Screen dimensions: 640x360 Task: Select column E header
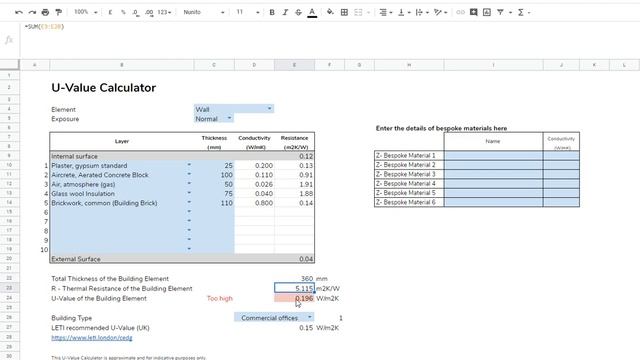(x=294, y=65)
